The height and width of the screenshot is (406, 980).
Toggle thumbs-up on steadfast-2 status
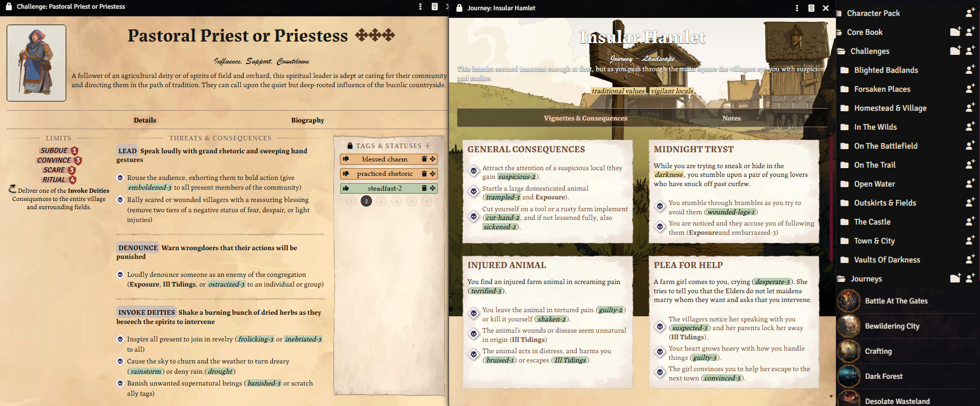[346, 188]
